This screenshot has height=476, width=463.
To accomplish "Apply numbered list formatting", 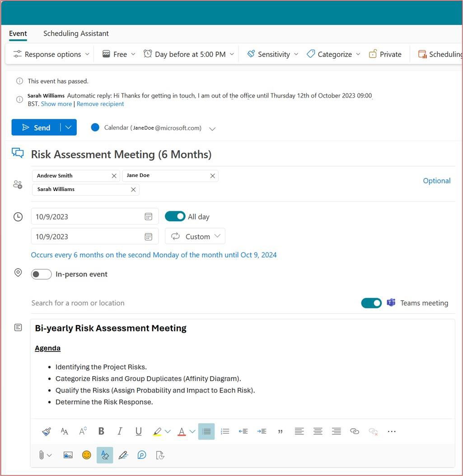I will (x=225, y=431).
